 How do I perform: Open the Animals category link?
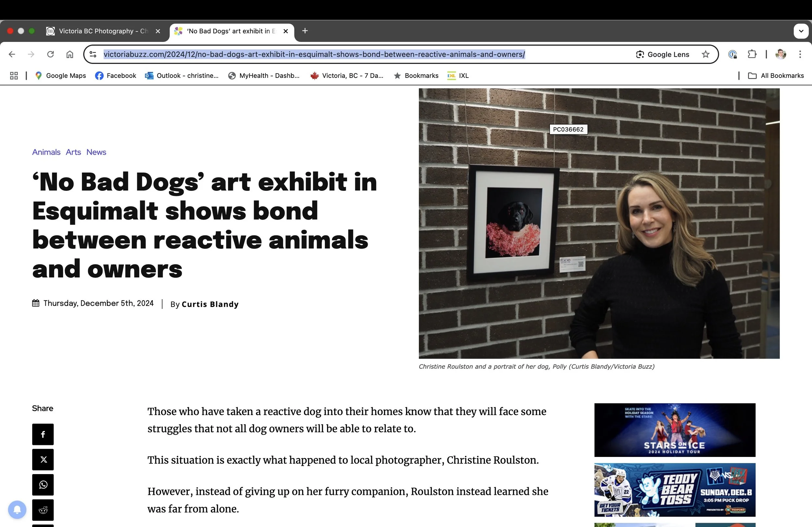[46, 152]
